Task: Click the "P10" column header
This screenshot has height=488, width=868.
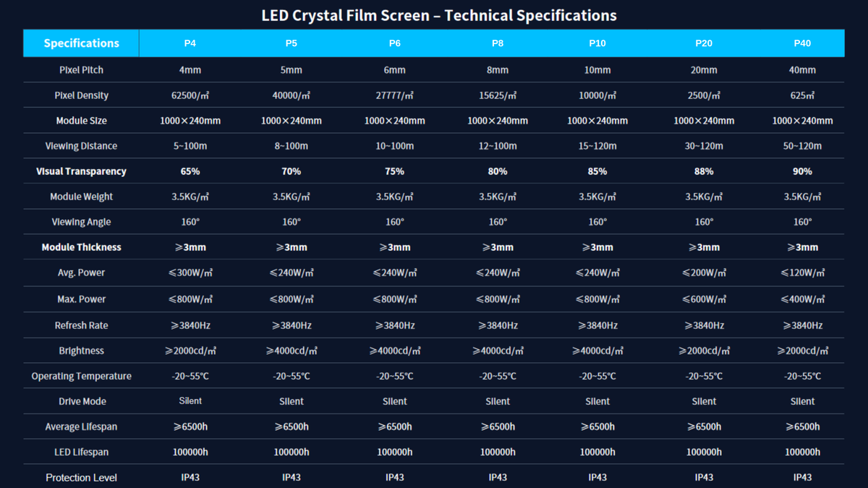Action: (597, 43)
